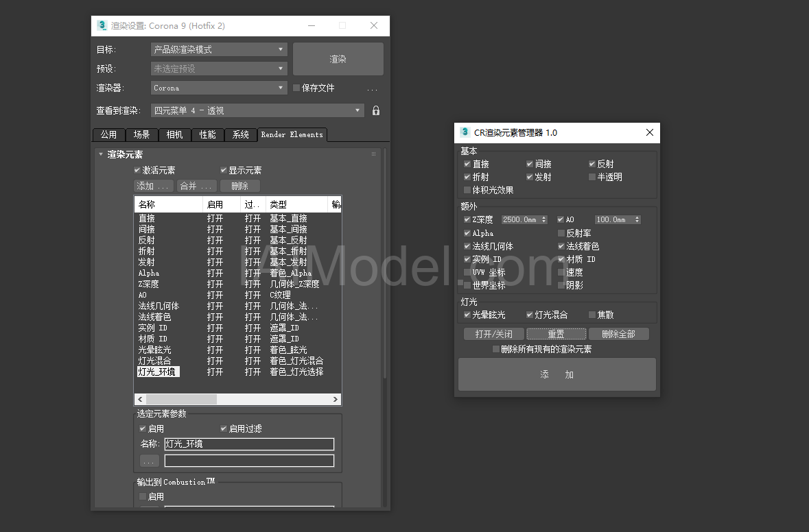Click the 重置 button
809x532 pixels.
pos(556,334)
